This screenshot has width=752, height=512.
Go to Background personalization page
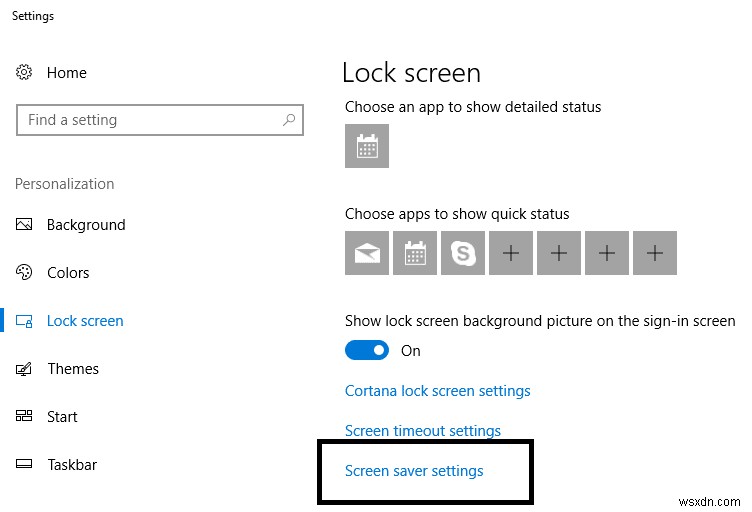click(x=86, y=225)
